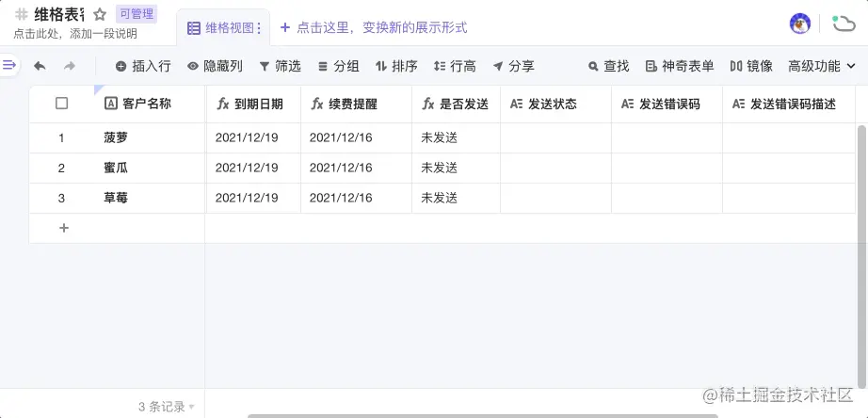
Task: Open 神奇表单 magic form
Action: point(680,67)
